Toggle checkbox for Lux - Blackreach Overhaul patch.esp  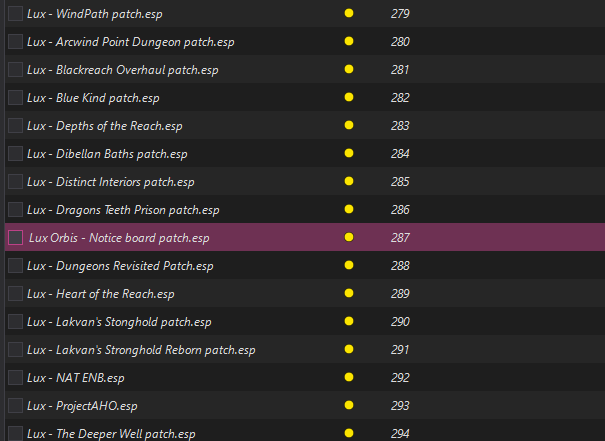point(15,69)
